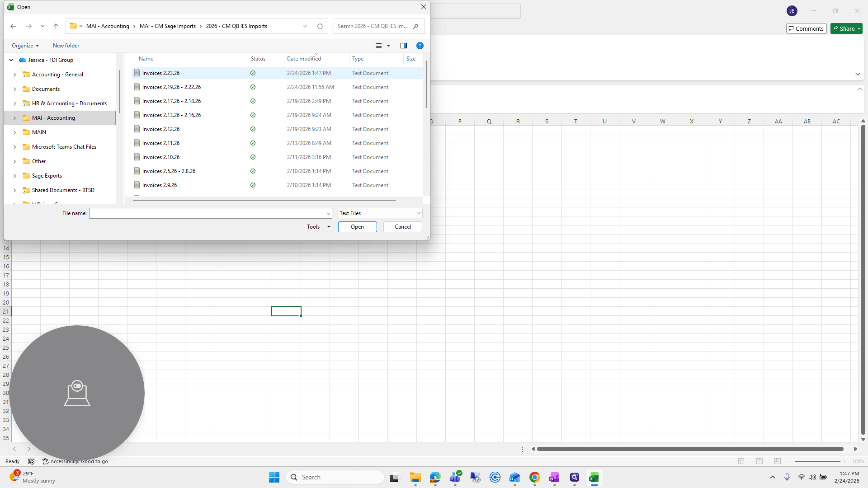The height and width of the screenshot is (488, 868).
Task: Go up one folder level arrow
Action: (x=56, y=26)
